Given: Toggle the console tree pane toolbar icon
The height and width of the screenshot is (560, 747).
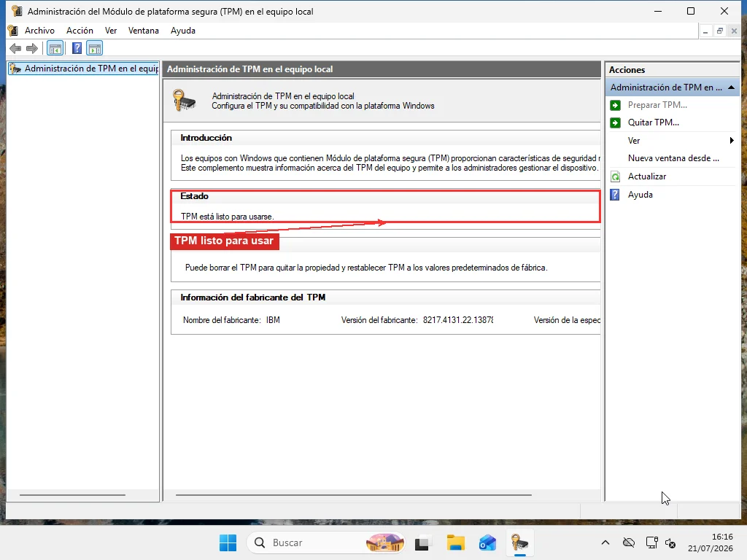Looking at the screenshot, I should pos(55,48).
